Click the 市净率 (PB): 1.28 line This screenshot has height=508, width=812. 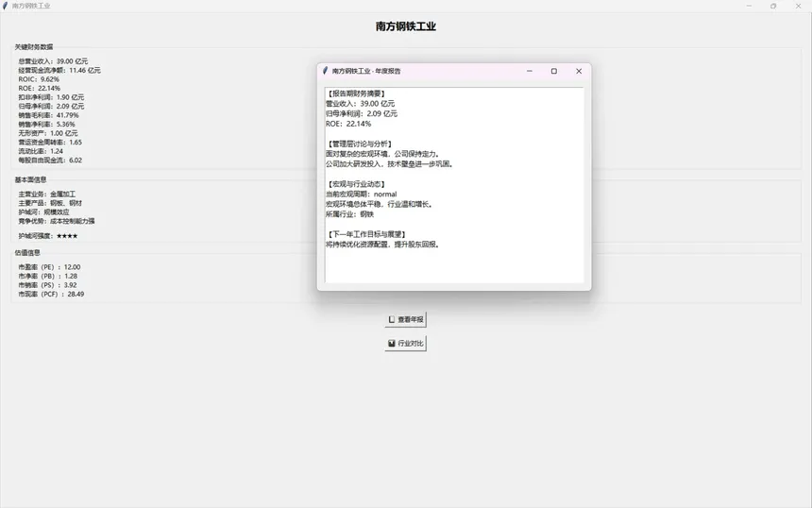click(48, 276)
